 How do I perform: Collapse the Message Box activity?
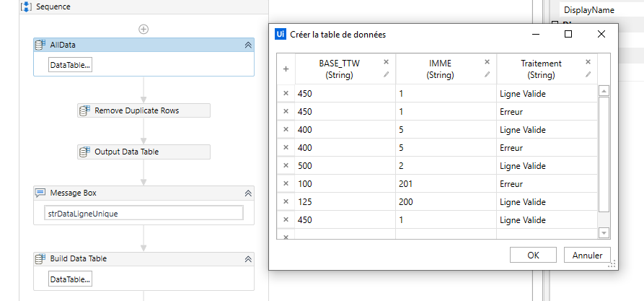pyautogui.click(x=247, y=193)
